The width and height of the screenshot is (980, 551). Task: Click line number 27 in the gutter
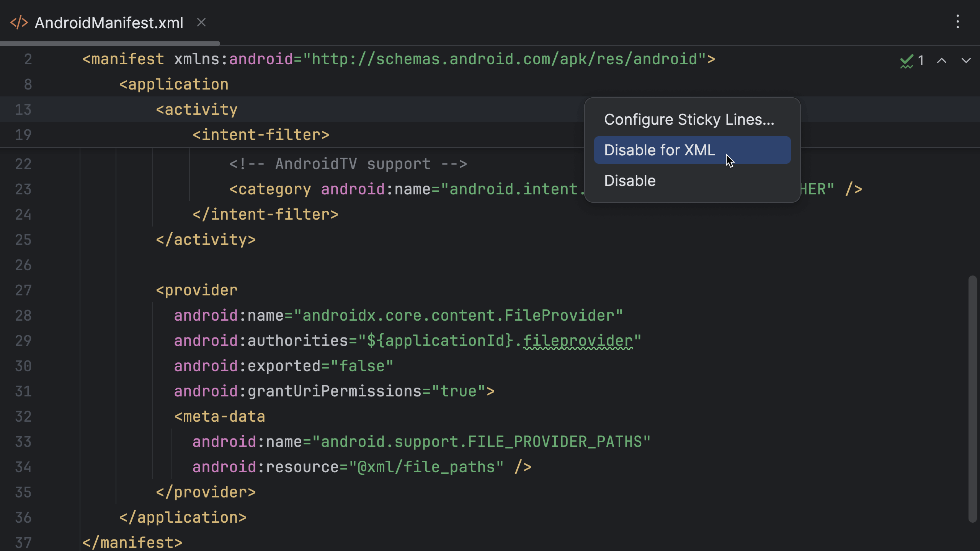click(23, 290)
